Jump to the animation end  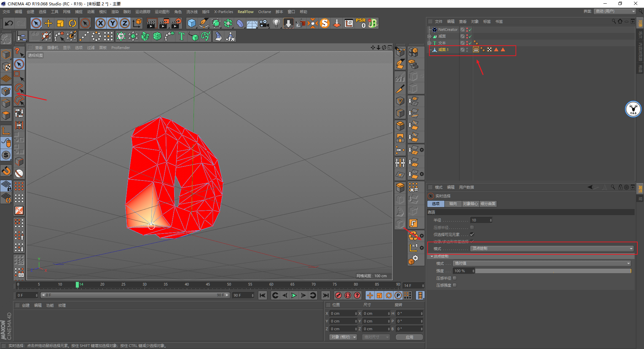325,295
